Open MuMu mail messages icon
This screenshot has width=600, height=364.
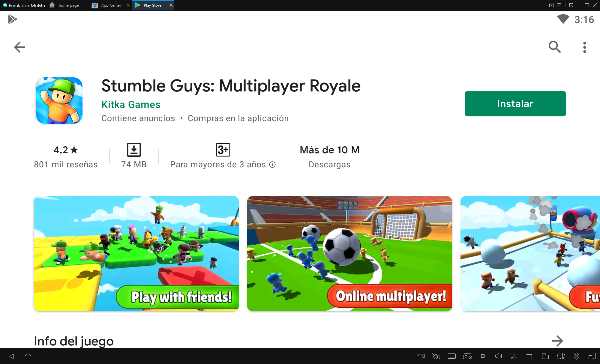click(551, 5)
